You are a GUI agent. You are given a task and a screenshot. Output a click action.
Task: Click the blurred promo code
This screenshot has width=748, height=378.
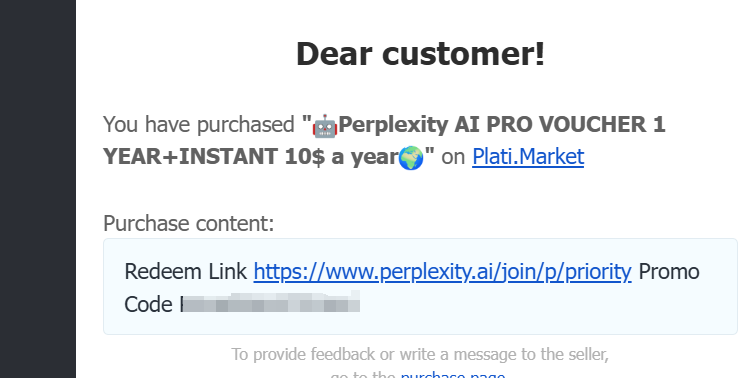(270, 303)
